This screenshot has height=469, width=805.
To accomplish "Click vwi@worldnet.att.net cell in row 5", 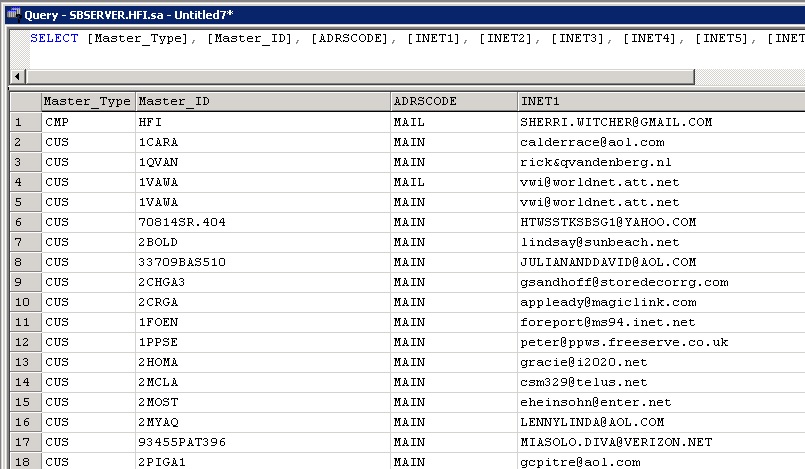I will (x=661, y=202).
